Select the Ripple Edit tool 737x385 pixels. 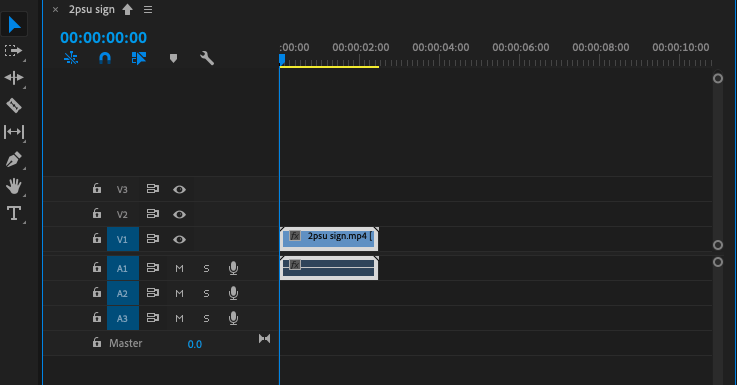click(x=14, y=78)
